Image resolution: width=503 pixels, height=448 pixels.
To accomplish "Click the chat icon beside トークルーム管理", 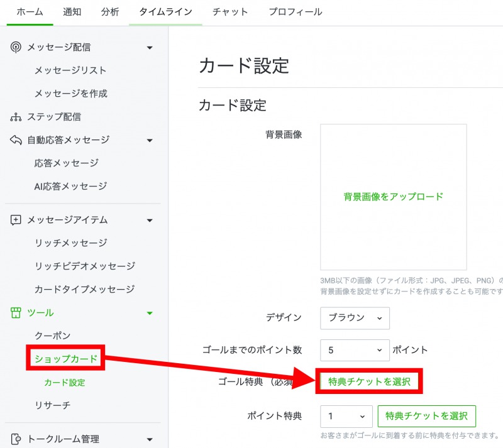I will 16,439.
